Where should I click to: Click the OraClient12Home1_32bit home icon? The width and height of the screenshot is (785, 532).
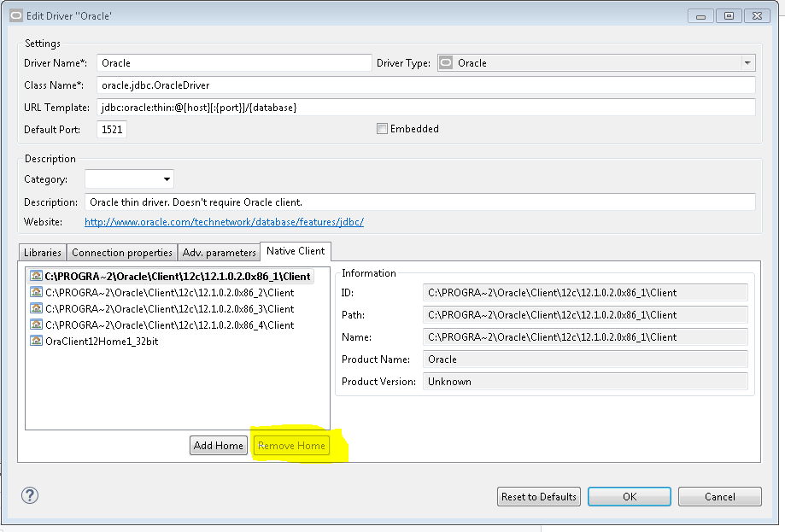pos(36,341)
